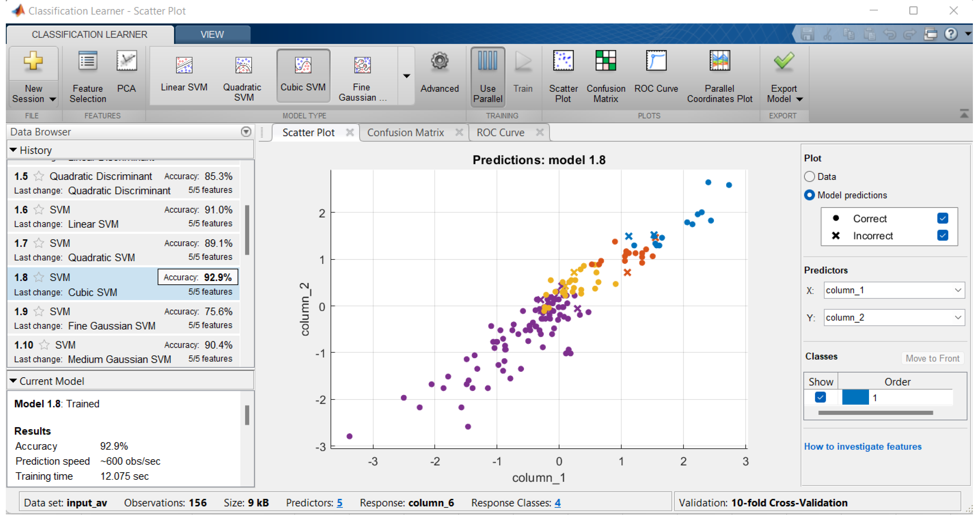Click How to investigate features link
Screen dimensions: 980x521
pos(862,446)
